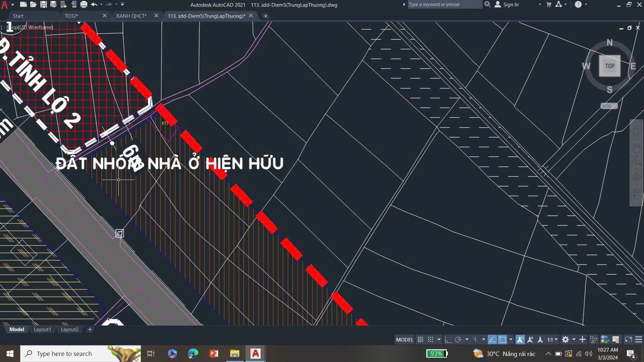This screenshot has height=362, width=644.
Task: Select the Save icon in Quick Access toolbar
Action: coord(44,5)
